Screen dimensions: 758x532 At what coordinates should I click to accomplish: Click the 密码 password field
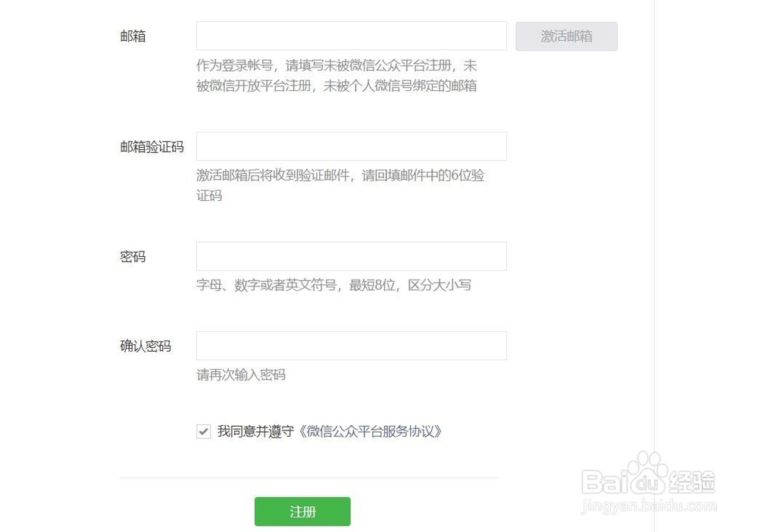(x=352, y=256)
